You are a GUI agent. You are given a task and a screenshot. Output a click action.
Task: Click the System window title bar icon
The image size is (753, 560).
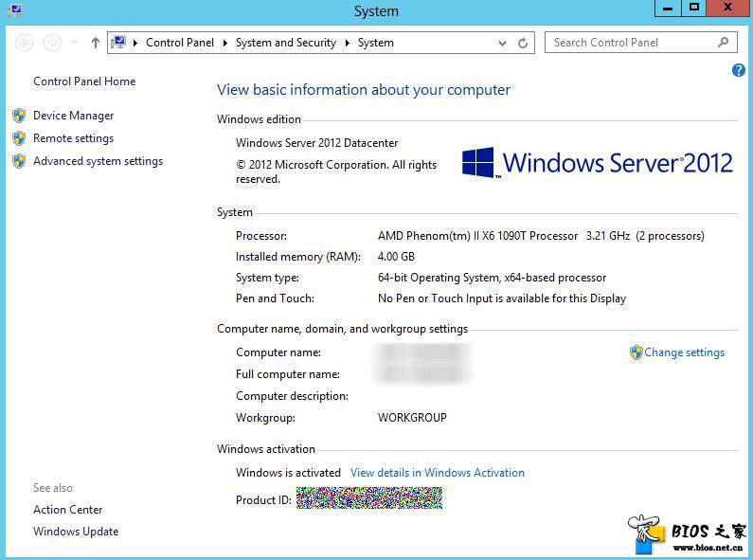tap(15, 9)
